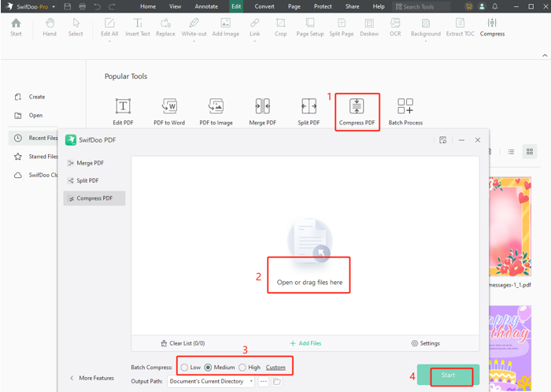
Task: Open the notifications bell
Action: [x=495, y=6]
